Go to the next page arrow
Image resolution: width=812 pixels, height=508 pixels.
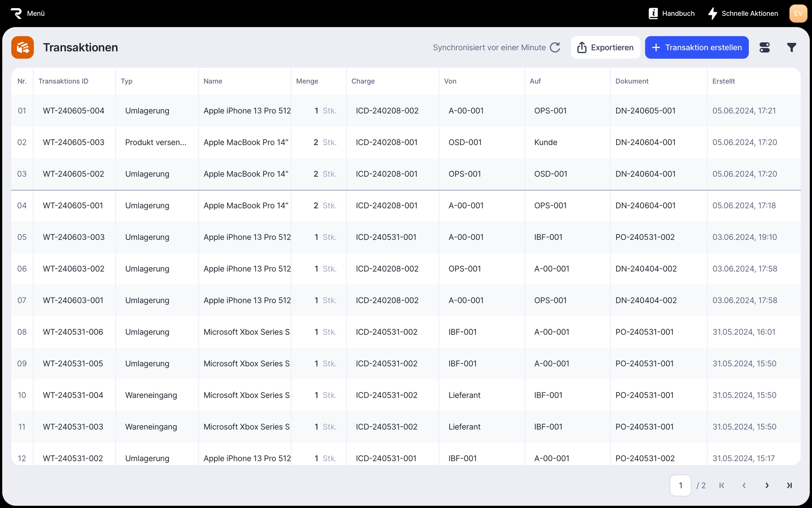tap(767, 485)
